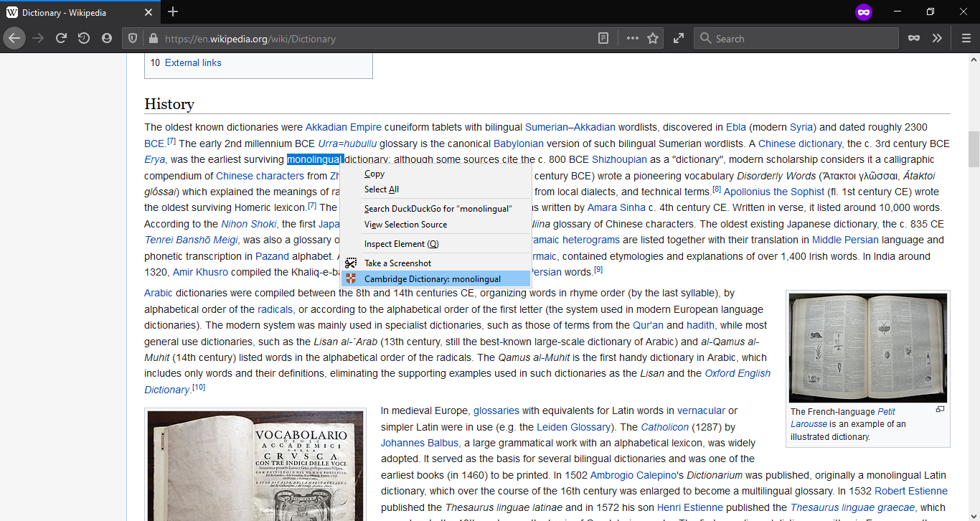
Task: Close the Dictionary - Wikipedia tab
Action: (149, 13)
